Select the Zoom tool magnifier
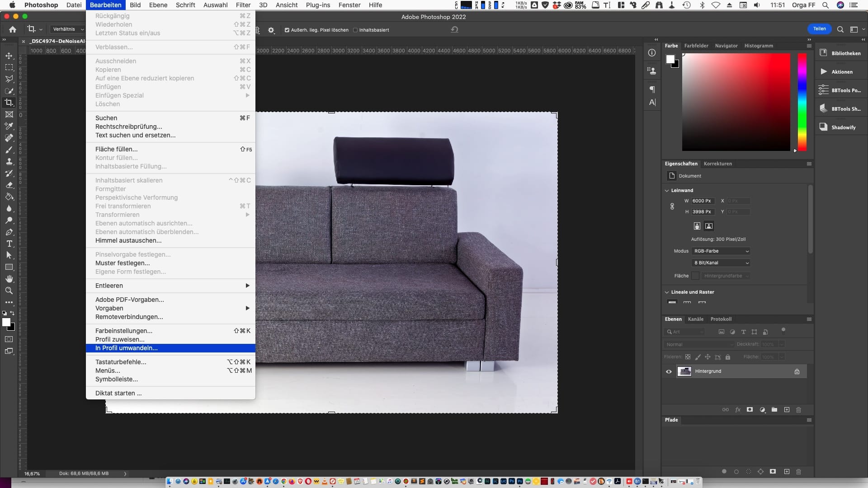The height and width of the screenshot is (488, 868). point(9,291)
